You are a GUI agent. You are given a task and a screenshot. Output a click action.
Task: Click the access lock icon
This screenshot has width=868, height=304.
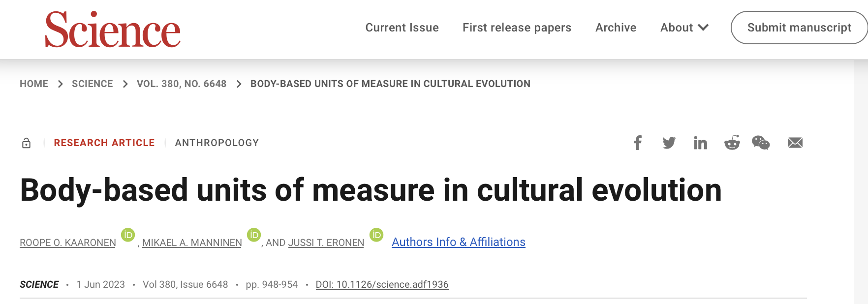tap(27, 143)
